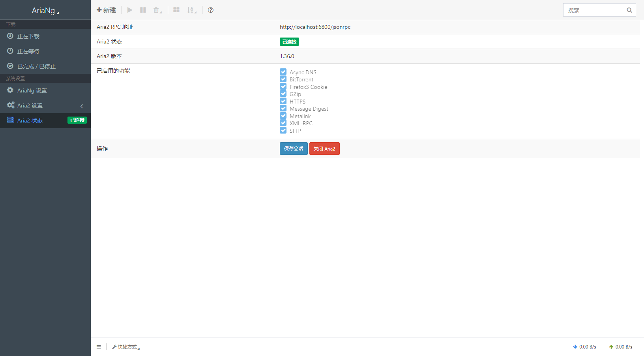Click the upload speed 0.00 B/s indicator

[621, 347]
